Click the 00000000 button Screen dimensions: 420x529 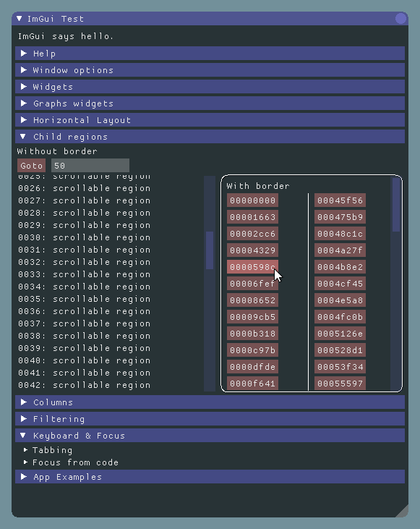pos(252,200)
